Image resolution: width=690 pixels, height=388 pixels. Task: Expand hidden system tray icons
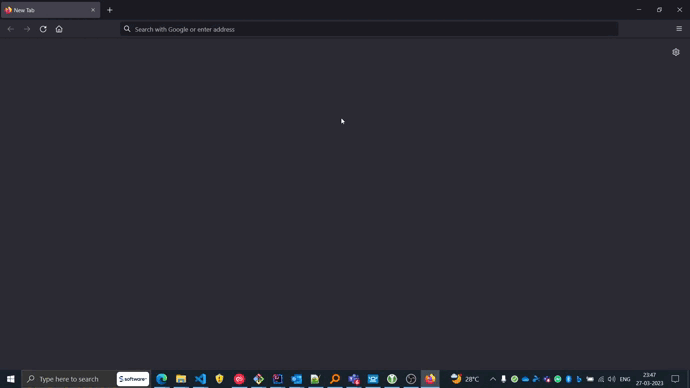click(x=493, y=379)
